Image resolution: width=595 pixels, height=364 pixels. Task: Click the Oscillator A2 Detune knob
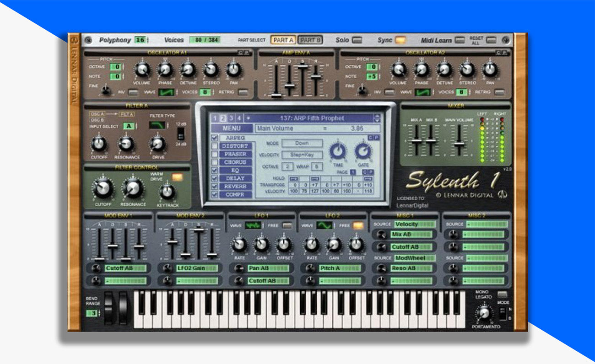click(x=444, y=70)
